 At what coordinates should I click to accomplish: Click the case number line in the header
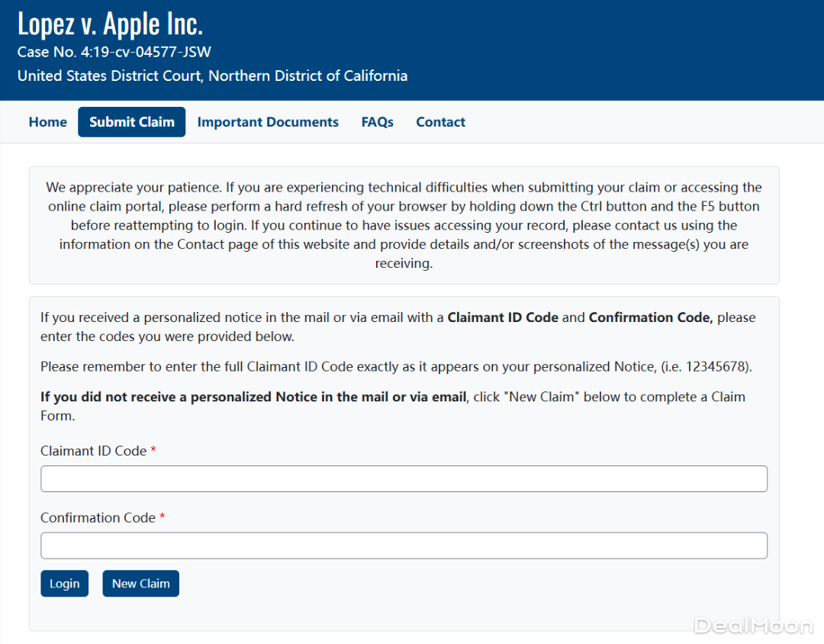(114, 53)
